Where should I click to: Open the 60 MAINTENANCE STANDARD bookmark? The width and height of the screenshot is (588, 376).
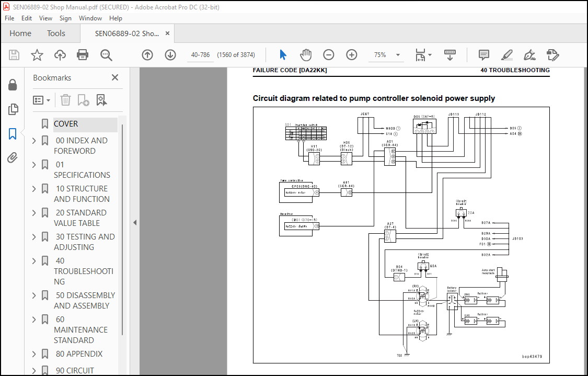click(80, 330)
